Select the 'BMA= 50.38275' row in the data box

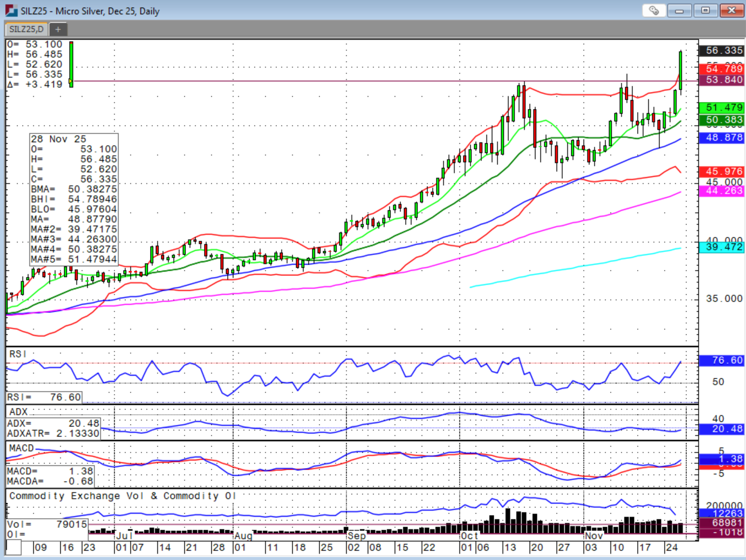coord(74,189)
